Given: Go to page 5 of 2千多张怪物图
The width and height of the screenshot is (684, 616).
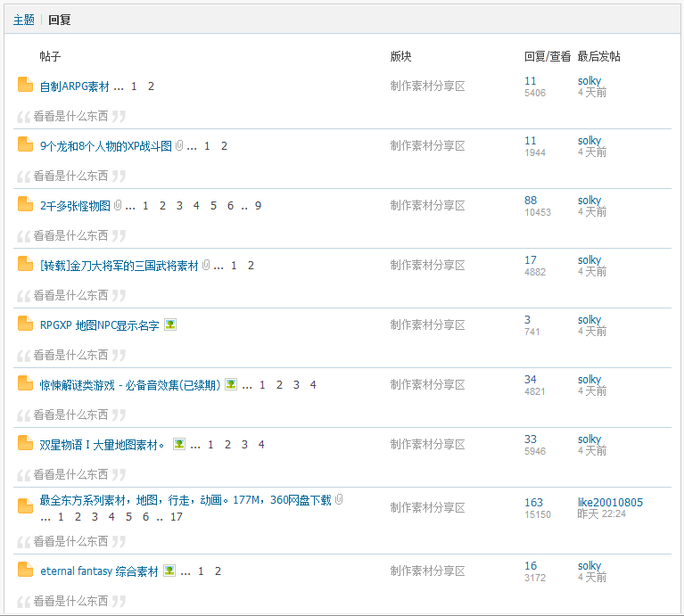Looking at the screenshot, I should (x=213, y=206).
